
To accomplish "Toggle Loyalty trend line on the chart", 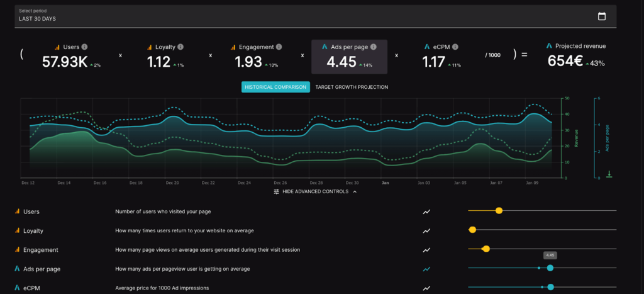I will click(x=426, y=231).
